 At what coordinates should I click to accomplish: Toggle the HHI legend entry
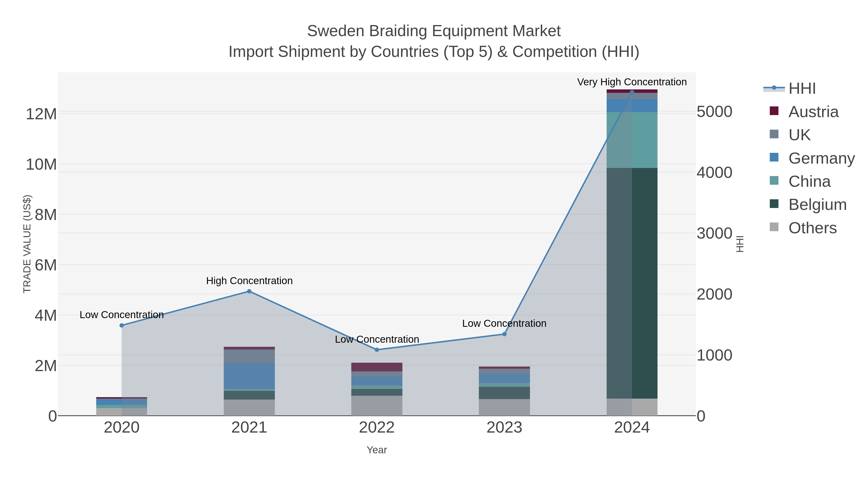789,88
